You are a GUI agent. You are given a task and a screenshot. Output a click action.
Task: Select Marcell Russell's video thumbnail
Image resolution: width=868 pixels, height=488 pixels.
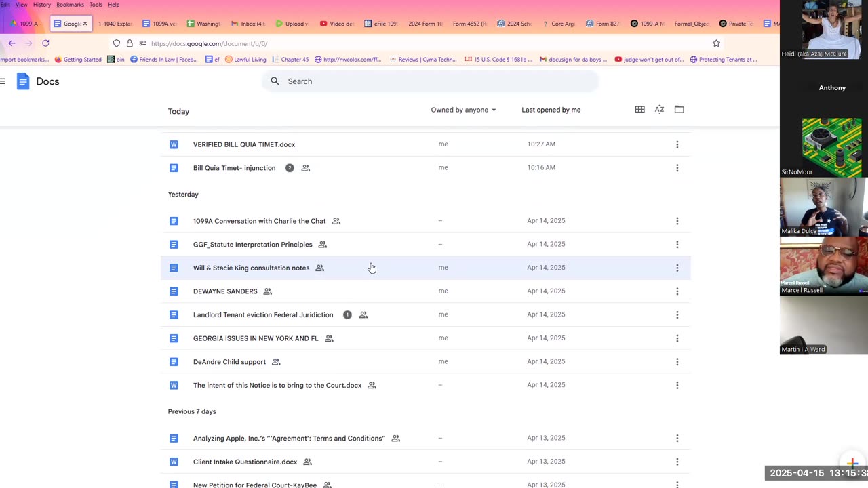tap(824, 266)
